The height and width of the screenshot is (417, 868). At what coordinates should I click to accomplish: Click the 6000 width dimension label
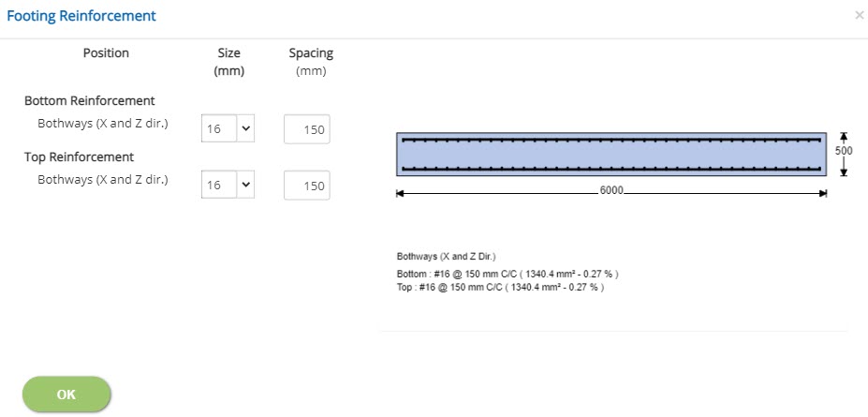click(x=611, y=189)
